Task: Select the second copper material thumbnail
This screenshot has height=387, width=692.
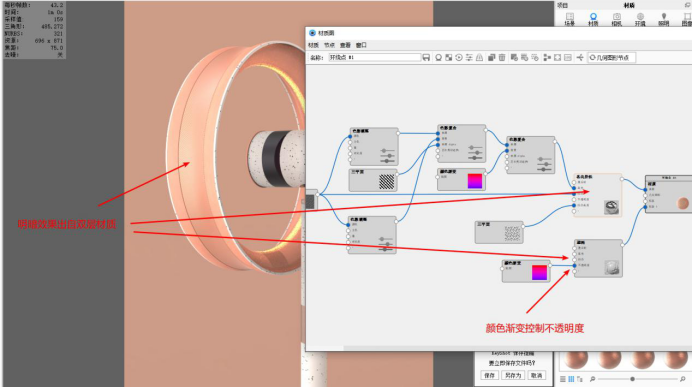Action: (x=610, y=360)
